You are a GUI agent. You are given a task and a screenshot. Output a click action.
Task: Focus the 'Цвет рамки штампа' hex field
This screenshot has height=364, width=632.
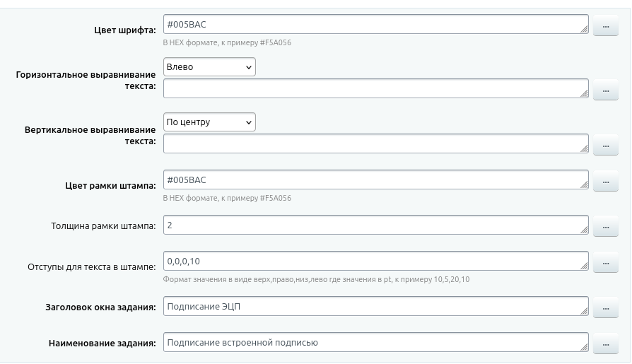pos(375,180)
